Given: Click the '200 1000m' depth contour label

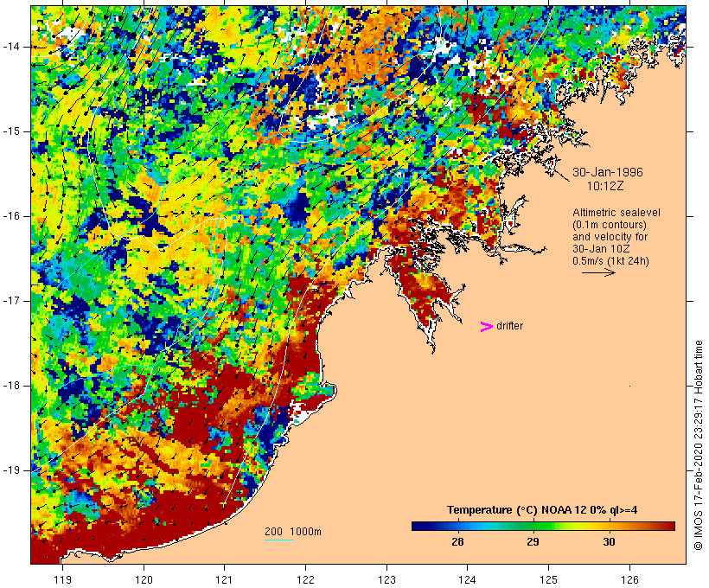Looking at the screenshot, I should tap(293, 532).
